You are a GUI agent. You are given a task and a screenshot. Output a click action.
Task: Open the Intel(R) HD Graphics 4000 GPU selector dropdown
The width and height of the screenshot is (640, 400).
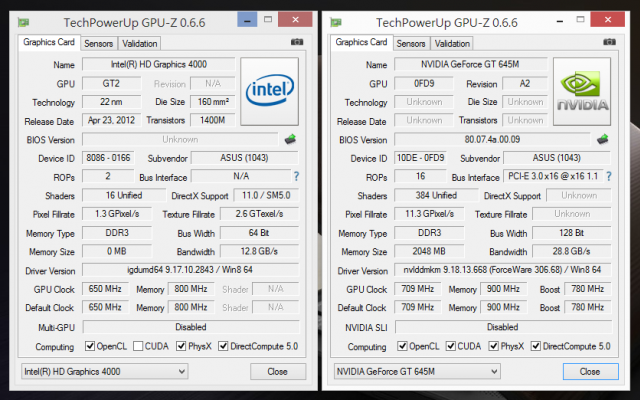(x=104, y=371)
